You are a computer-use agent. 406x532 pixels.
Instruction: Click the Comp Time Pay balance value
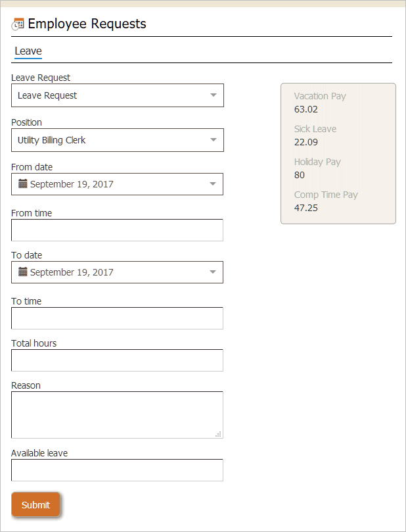click(305, 208)
